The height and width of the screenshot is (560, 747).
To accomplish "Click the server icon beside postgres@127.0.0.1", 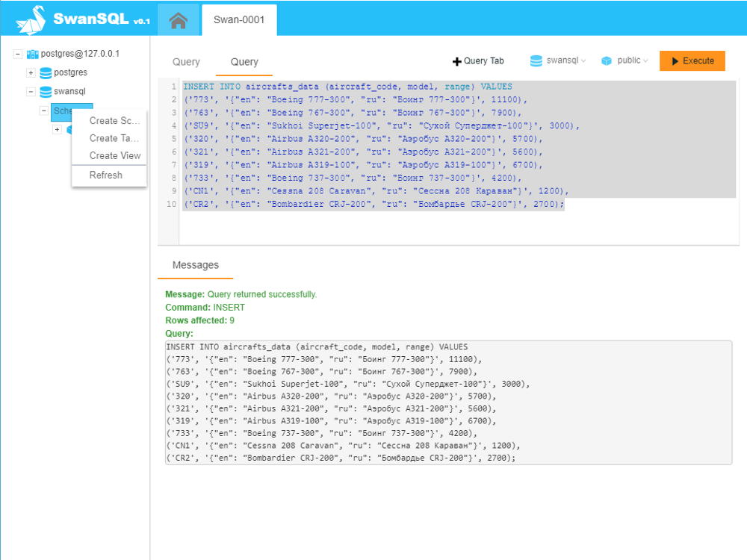I will click(31, 54).
